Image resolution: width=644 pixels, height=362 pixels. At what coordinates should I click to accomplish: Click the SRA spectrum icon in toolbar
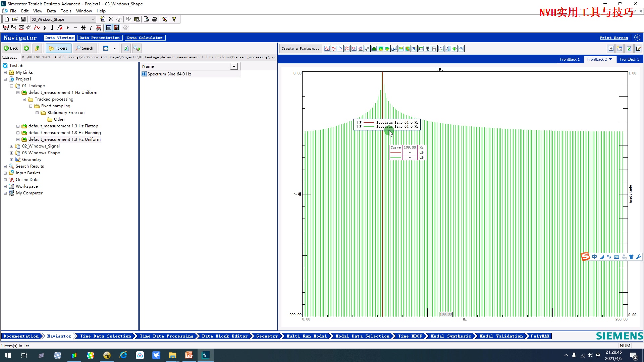(x=99, y=28)
